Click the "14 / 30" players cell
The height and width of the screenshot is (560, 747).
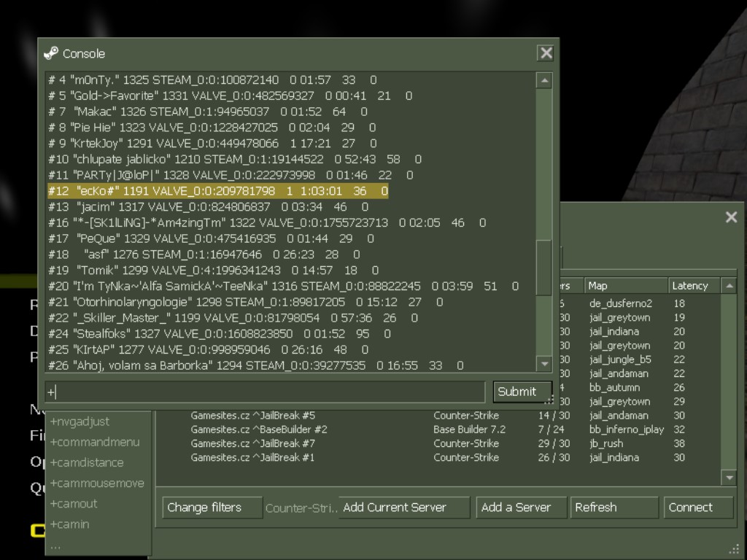554,416
